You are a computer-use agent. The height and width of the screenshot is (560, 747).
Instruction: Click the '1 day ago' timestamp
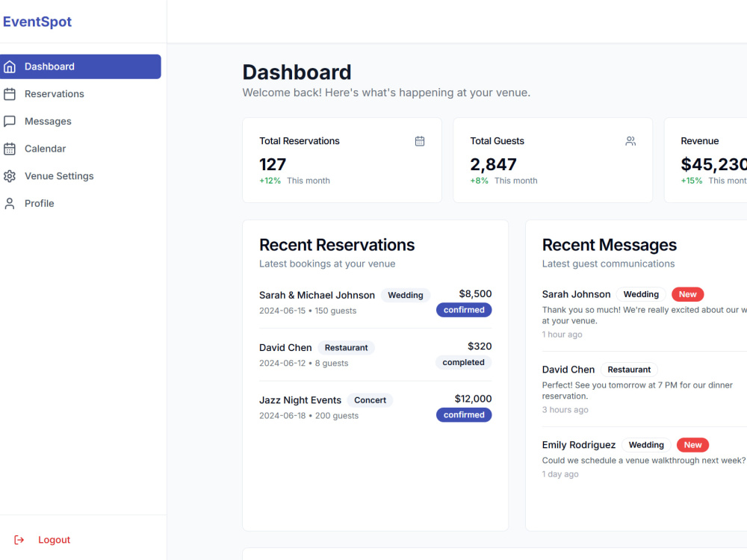(x=560, y=474)
